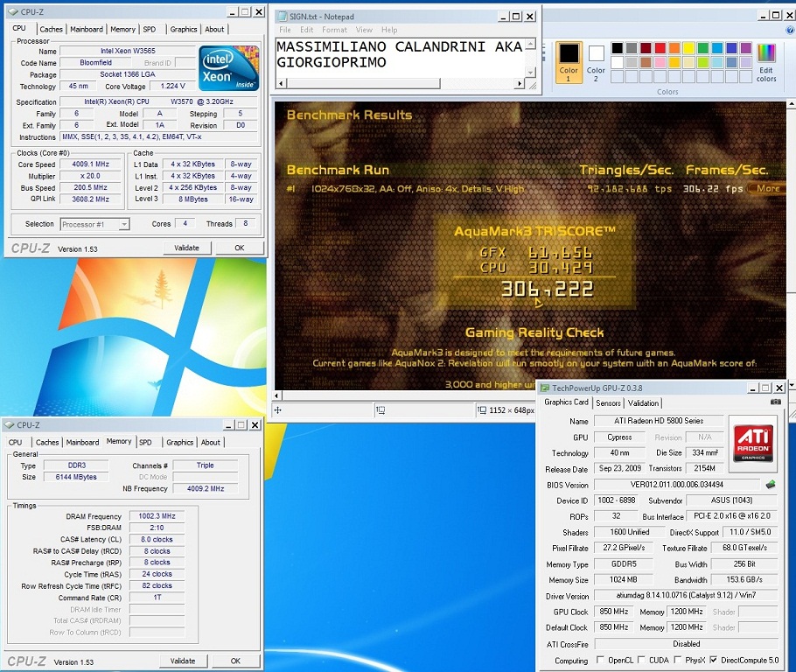The height and width of the screenshot is (672, 796).
Task: Click Validate in the top CPU-Z window
Action: tap(186, 248)
